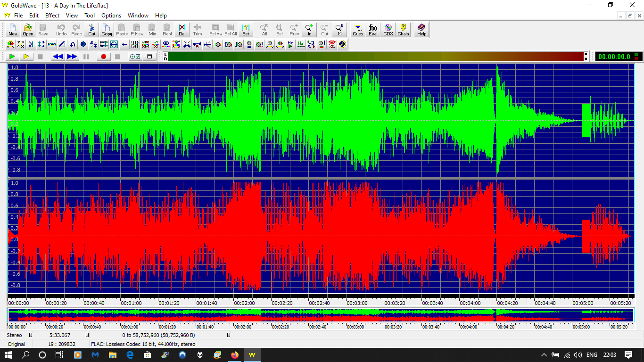The image size is (644, 362).
Task: Open the File menu
Action: (18, 16)
